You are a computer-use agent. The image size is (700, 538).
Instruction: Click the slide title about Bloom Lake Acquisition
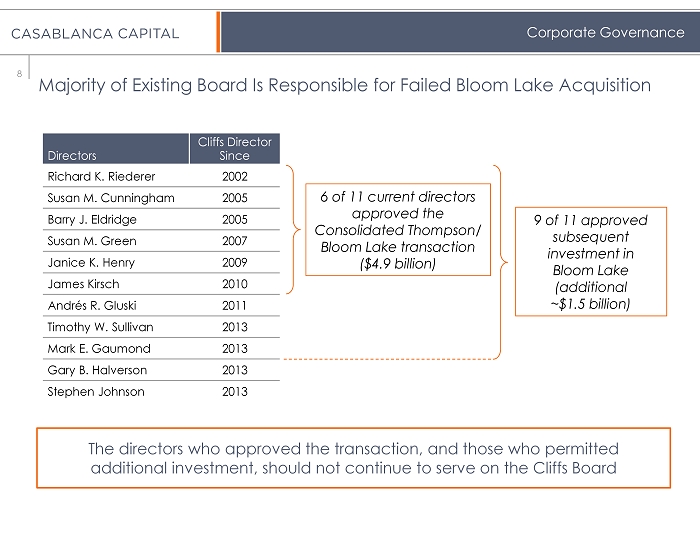coord(345,85)
